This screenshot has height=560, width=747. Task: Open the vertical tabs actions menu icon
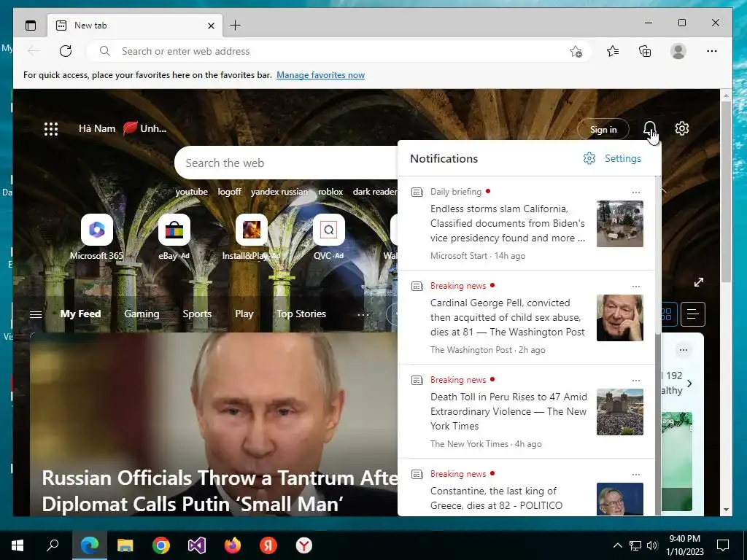[x=31, y=26]
